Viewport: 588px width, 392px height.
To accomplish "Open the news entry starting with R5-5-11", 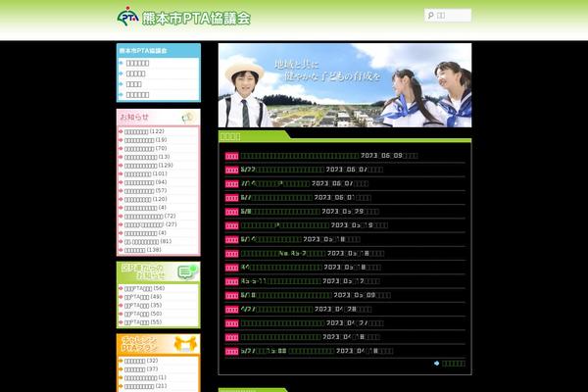I will 281,281.
